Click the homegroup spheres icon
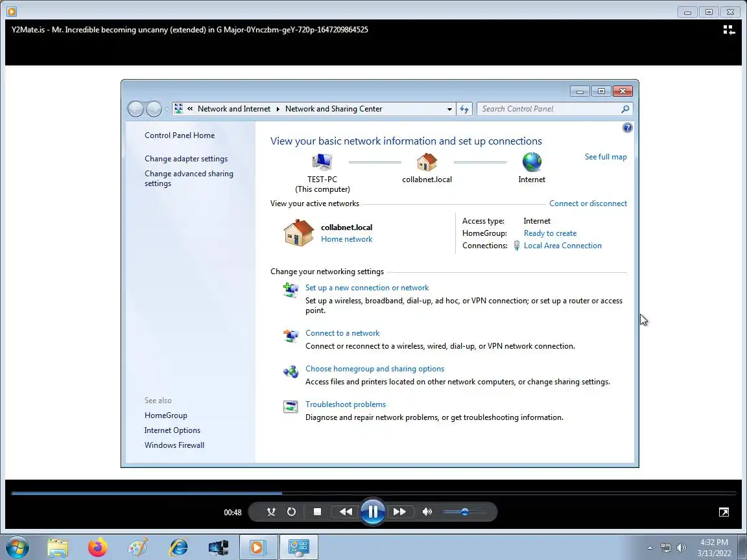The width and height of the screenshot is (747, 560). tap(290, 371)
